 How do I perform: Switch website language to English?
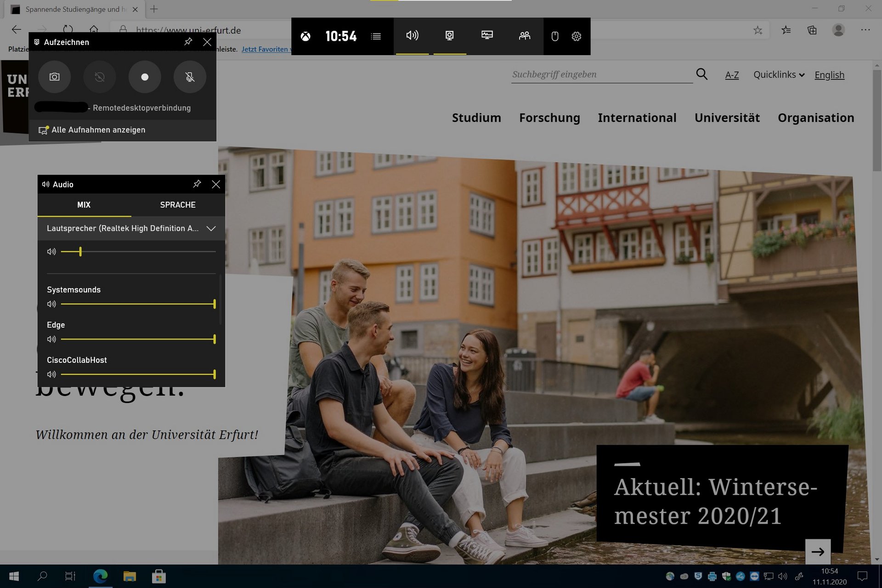click(829, 75)
